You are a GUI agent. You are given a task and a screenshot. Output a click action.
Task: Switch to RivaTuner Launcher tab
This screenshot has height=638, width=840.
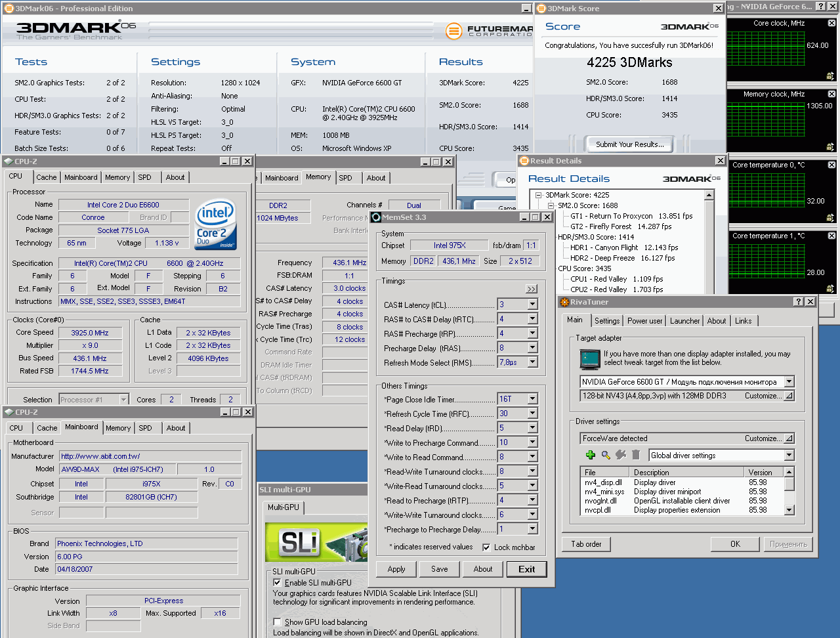click(x=684, y=321)
